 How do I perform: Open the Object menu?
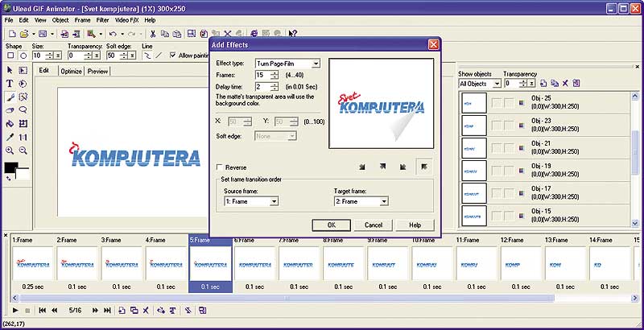click(x=60, y=19)
